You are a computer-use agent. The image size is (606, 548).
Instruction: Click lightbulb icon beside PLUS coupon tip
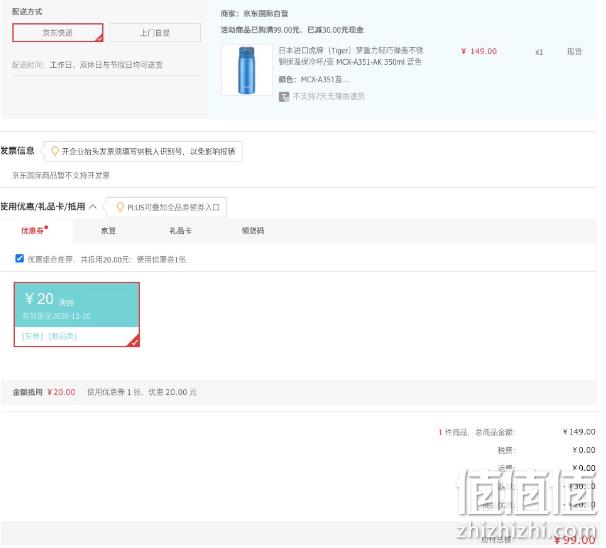point(120,207)
